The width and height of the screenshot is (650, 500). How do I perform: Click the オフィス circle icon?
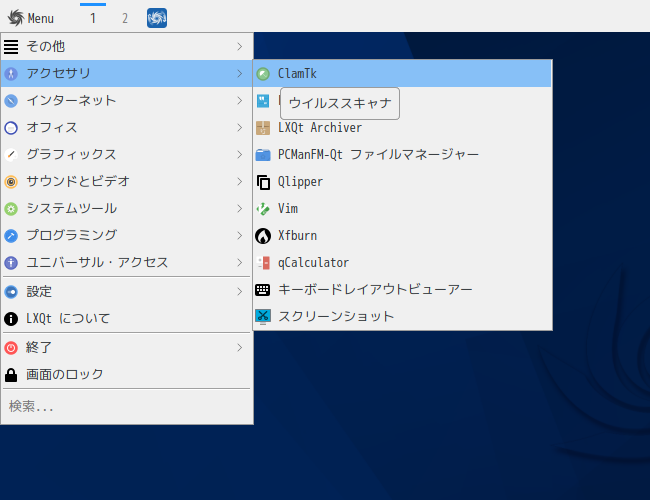(11, 128)
